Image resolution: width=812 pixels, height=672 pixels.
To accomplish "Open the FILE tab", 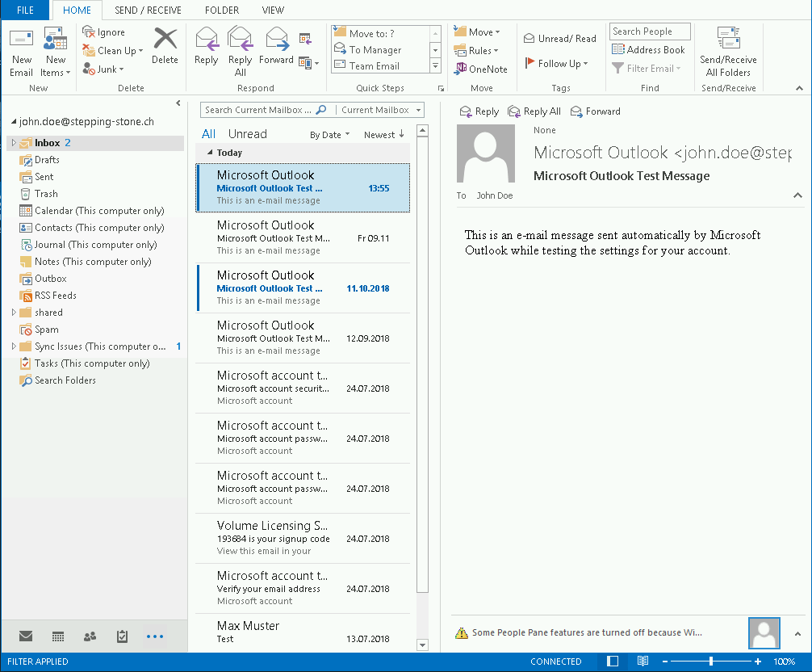I will (x=25, y=10).
